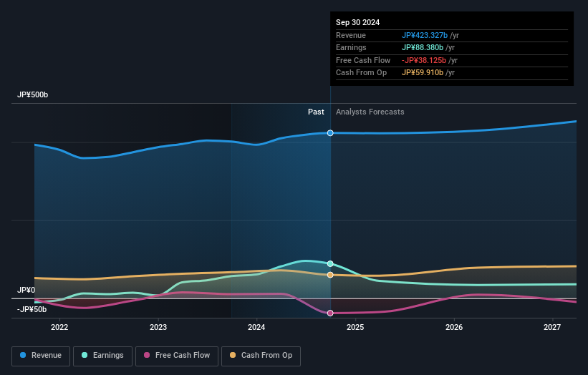
Task: Click the pink Free Cash Flow data point marker
Action: [x=330, y=313]
